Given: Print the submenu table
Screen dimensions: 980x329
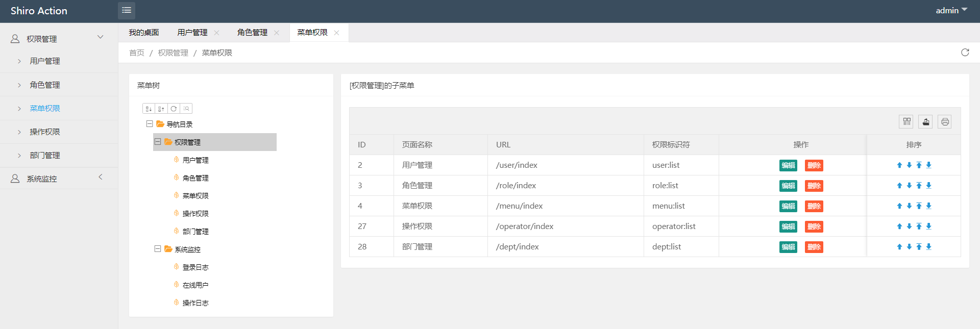Looking at the screenshot, I should pos(945,121).
